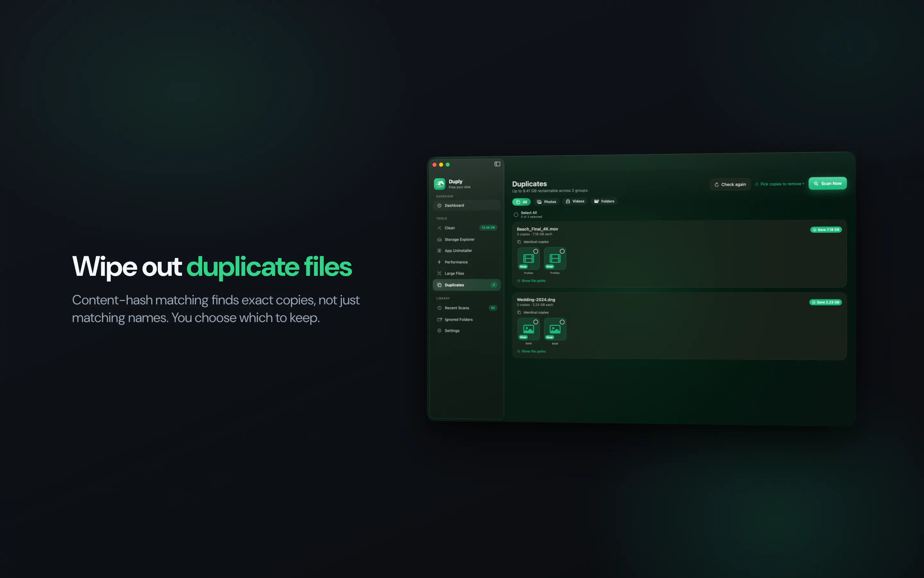Click the Duplicates page heading

529,184
